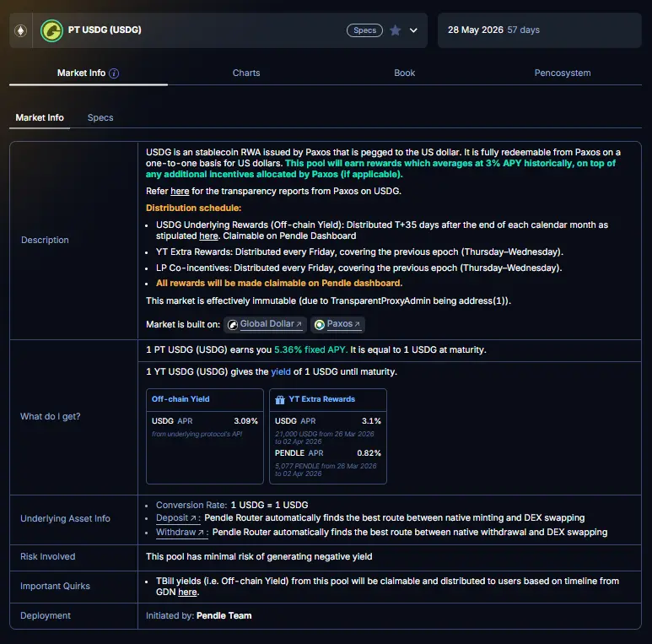Click the maturity date 28 May 2026
The width and height of the screenshot is (652, 644).
point(475,30)
